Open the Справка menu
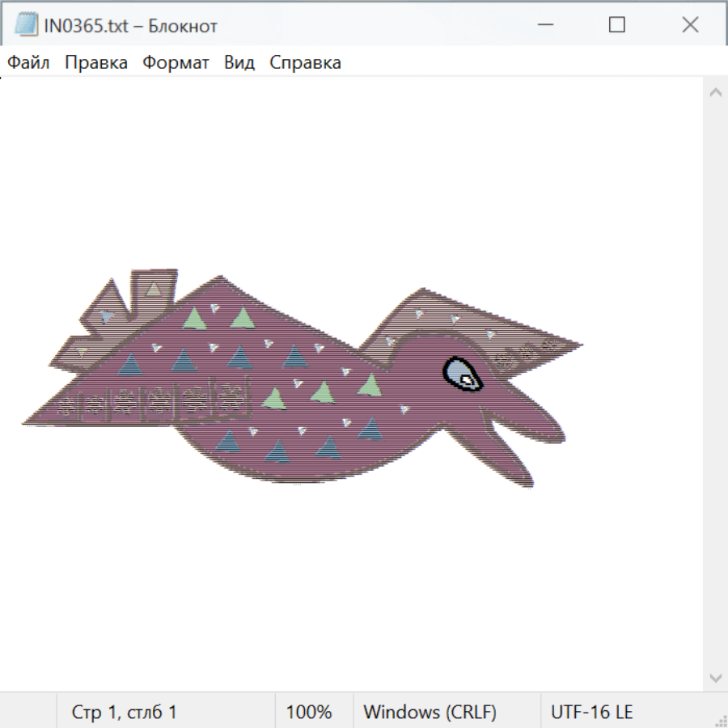 (305, 63)
